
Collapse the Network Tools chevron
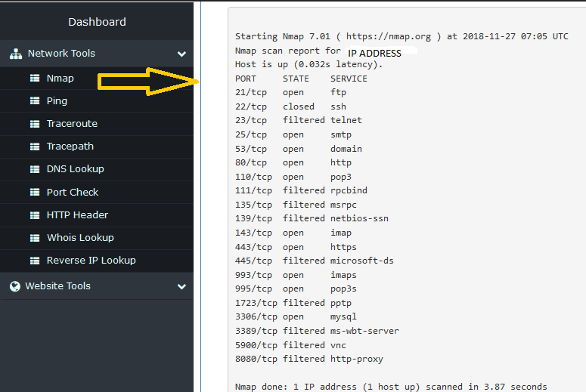click(x=181, y=54)
